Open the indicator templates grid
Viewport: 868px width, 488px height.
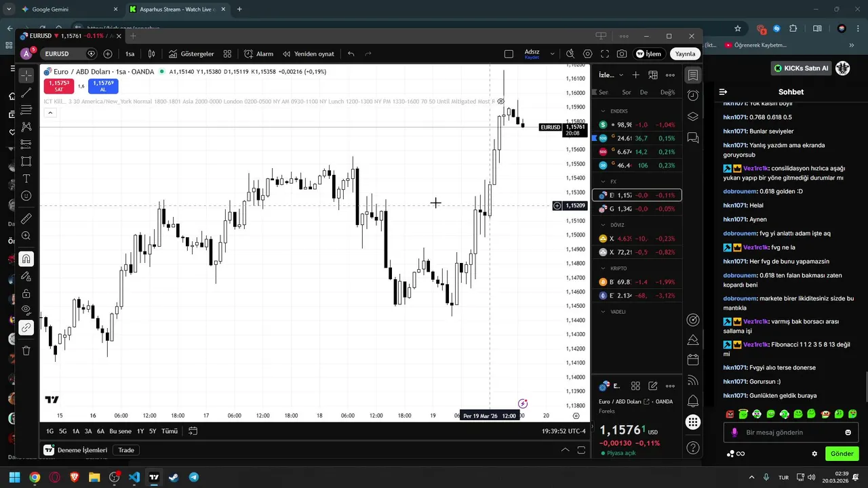[228, 54]
